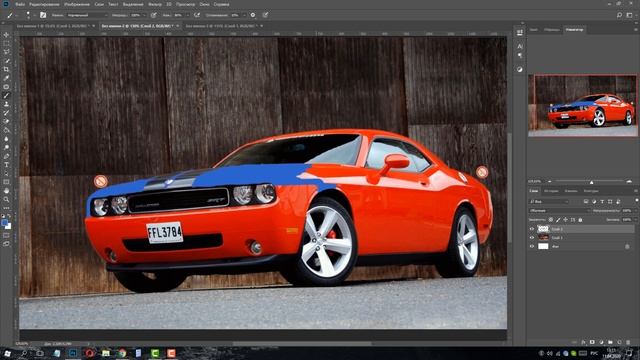Select the Move tool

(x=6, y=35)
